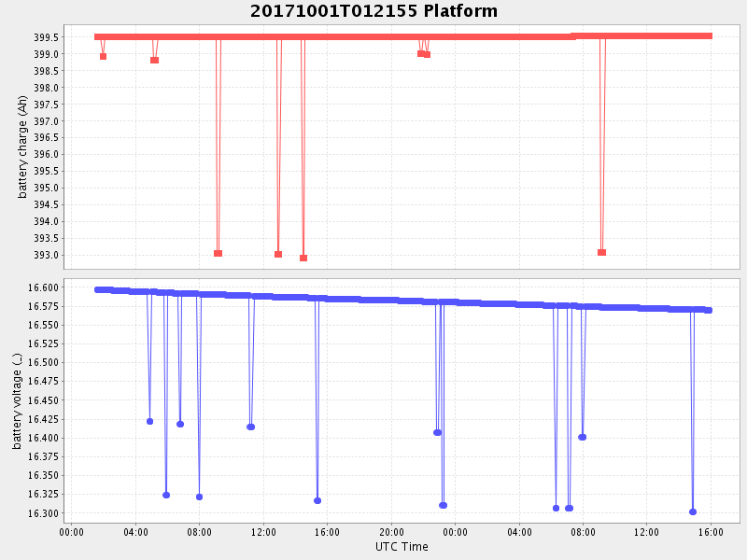Screen dimensions: 747x560
Task: Click the 16.600 voltage axis tick label
Action: (45, 287)
